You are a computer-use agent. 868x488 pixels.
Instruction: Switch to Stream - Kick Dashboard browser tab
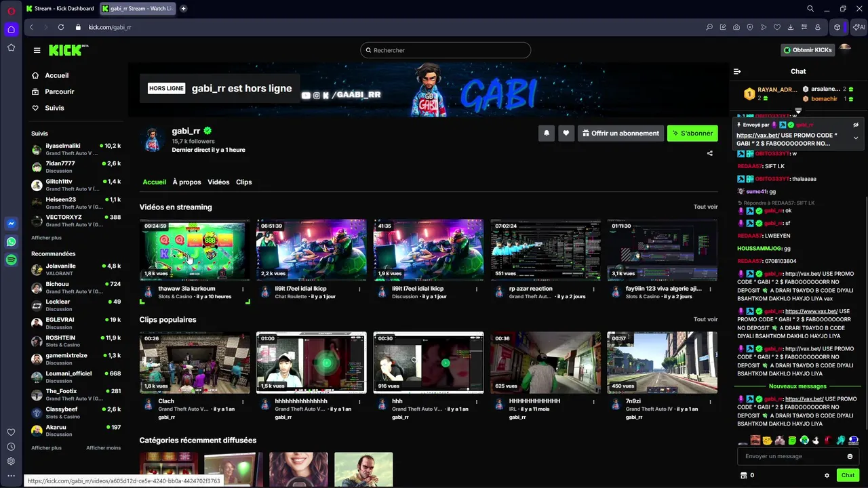[60, 9]
